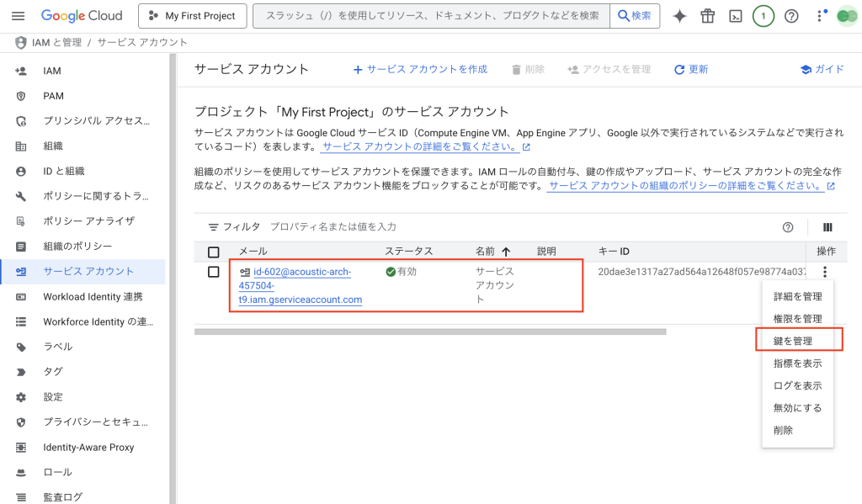862x504 pixels.
Task: Toggle the select-all header checkbox
Action: [x=214, y=252]
